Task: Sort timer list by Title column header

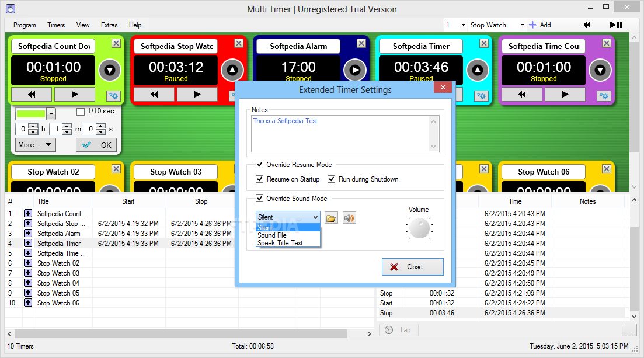Action: pyautogui.click(x=63, y=201)
